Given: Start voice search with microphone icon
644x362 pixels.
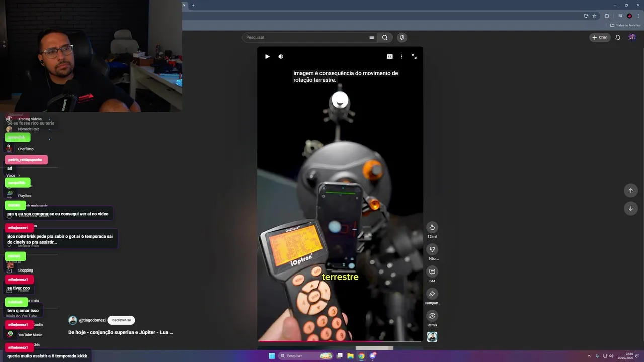Looking at the screenshot, I should coord(401,37).
